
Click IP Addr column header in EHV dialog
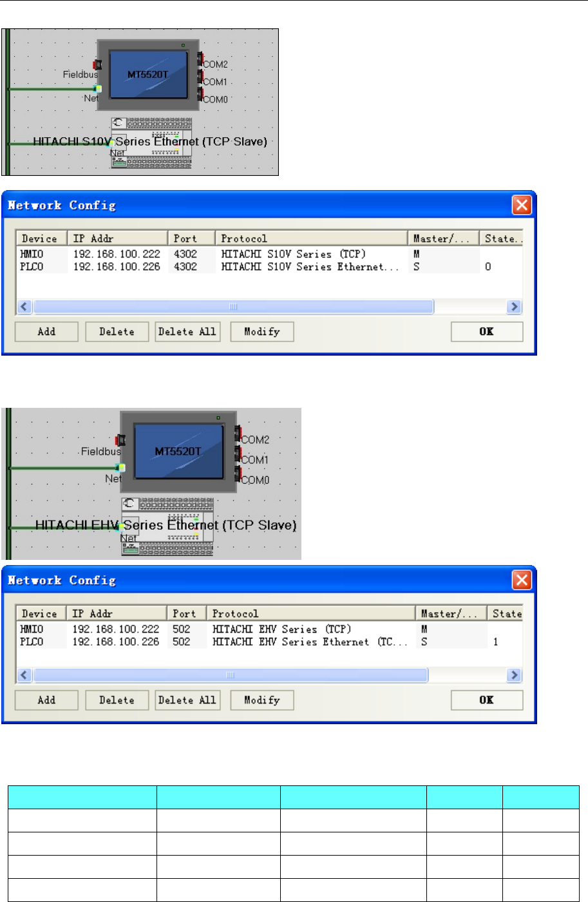tap(117, 613)
